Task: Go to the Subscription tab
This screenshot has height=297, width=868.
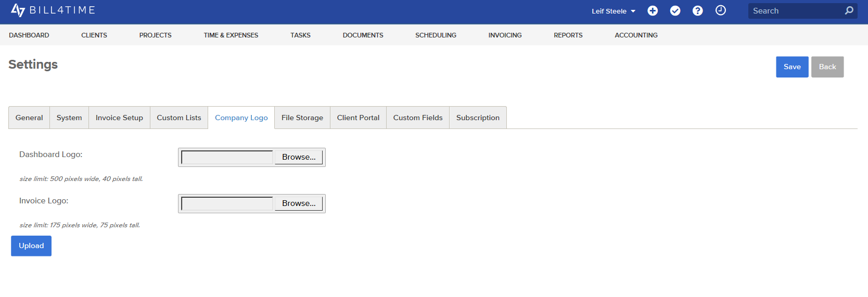Action: 478,118
